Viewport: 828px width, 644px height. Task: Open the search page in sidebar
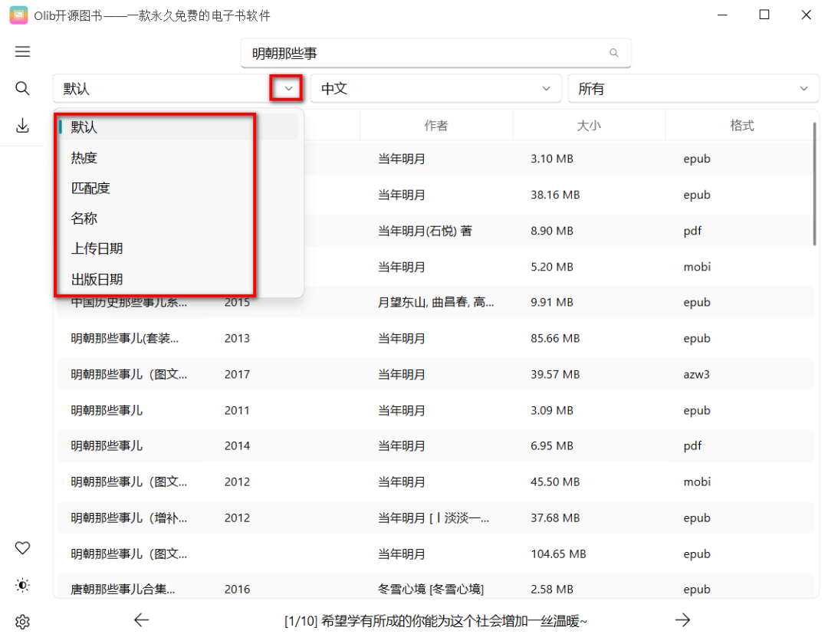22,88
